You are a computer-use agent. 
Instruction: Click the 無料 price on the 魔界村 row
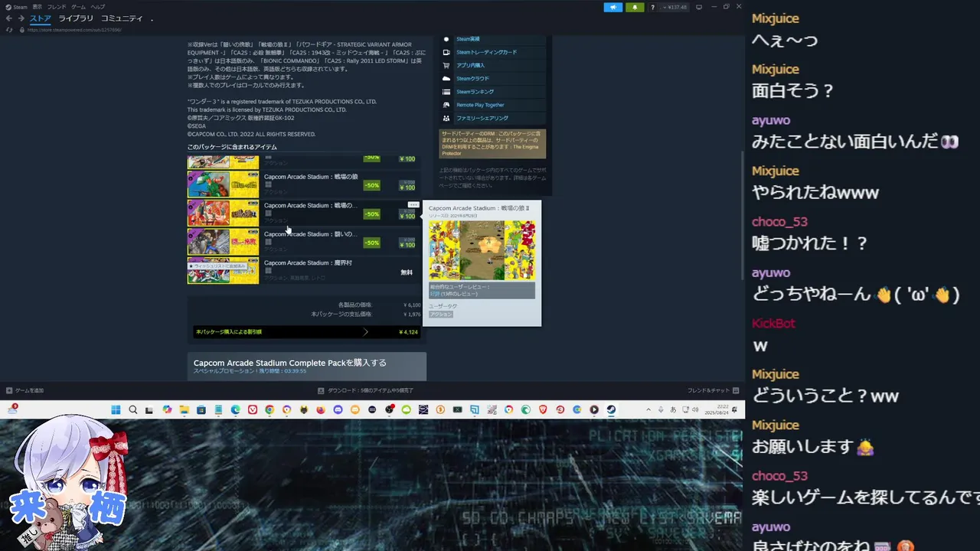click(407, 272)
